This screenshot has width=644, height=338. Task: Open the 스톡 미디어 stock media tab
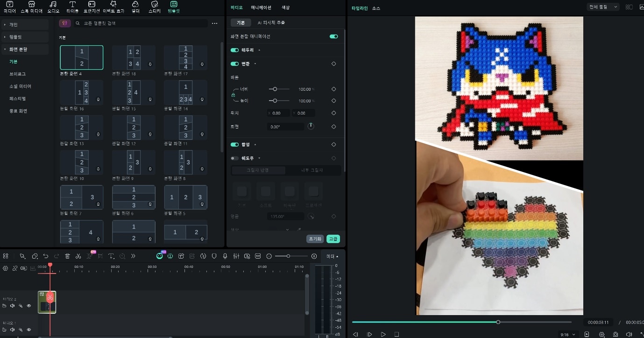point(31,7)
